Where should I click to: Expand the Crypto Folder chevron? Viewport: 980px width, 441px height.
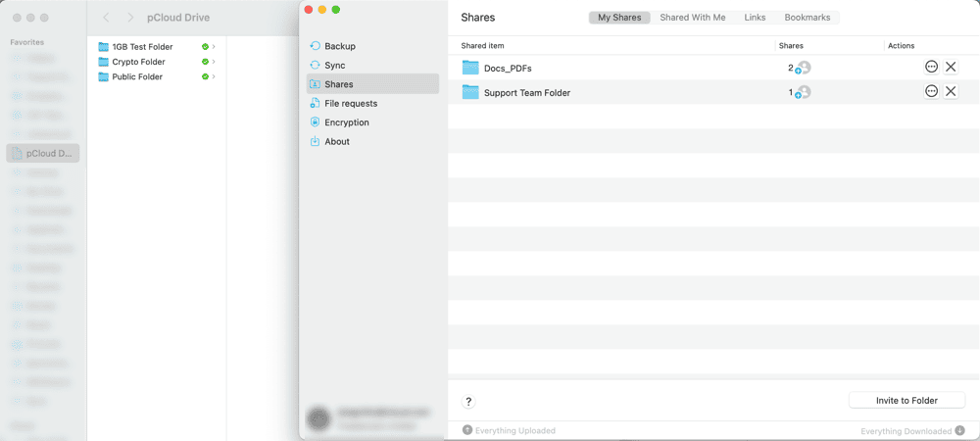coord(214,62)
